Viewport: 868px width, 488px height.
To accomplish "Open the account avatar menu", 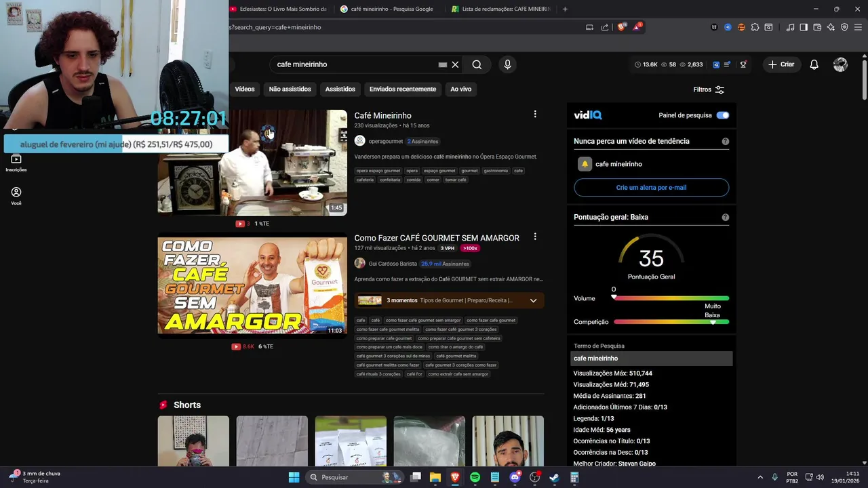I will (x=840, y=64).
